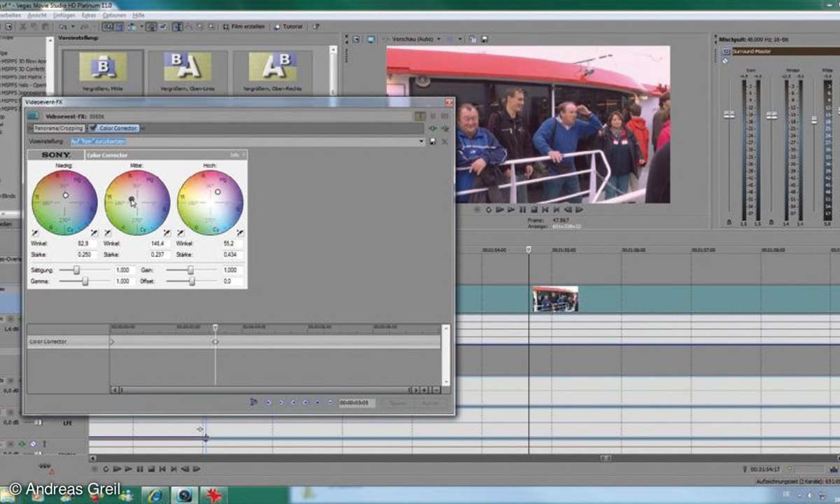Click the red Vegas icon in the taskbar
Image resolution: width=840 pixels, height=504 pixels.
(213, 494)
